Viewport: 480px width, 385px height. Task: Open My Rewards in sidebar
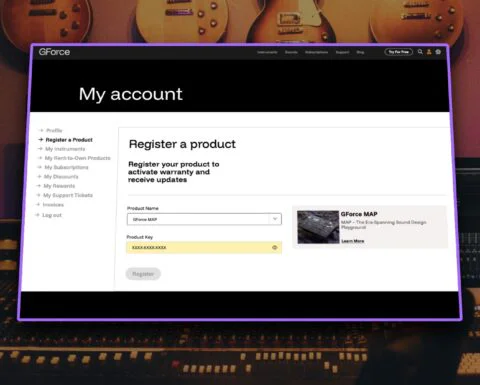tap(59, 186)
